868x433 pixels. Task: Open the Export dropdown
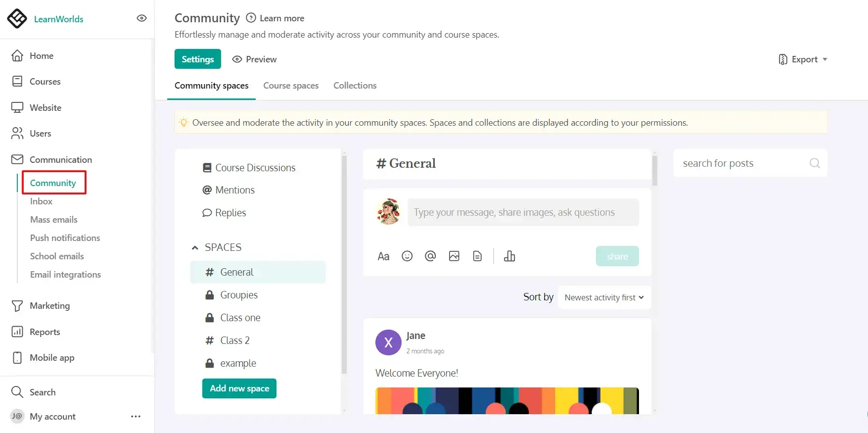point(803,59)
